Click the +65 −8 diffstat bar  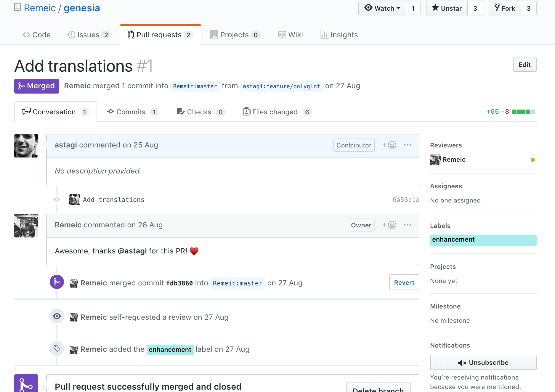click(511, 112)
